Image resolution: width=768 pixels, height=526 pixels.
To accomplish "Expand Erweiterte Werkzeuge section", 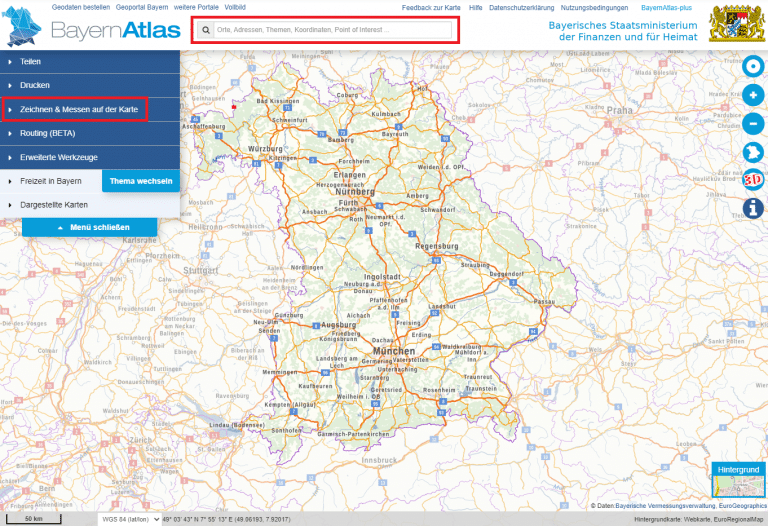I will click(x=90, y=157).
